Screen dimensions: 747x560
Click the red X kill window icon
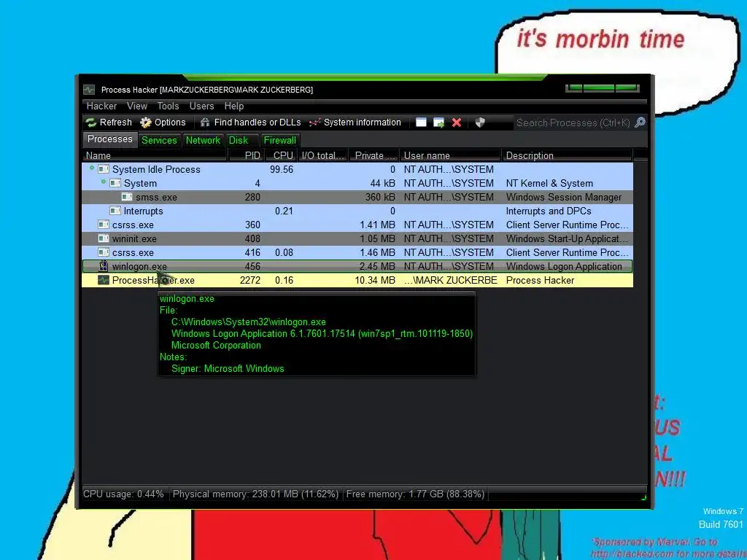pyautogui.click(x=457, y=122)
